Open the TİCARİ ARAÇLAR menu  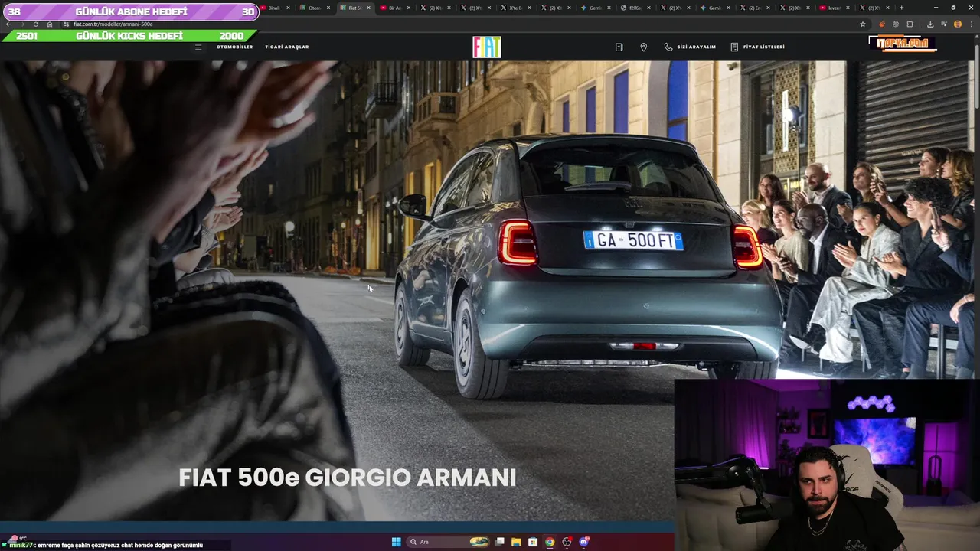tap(287, 47)
